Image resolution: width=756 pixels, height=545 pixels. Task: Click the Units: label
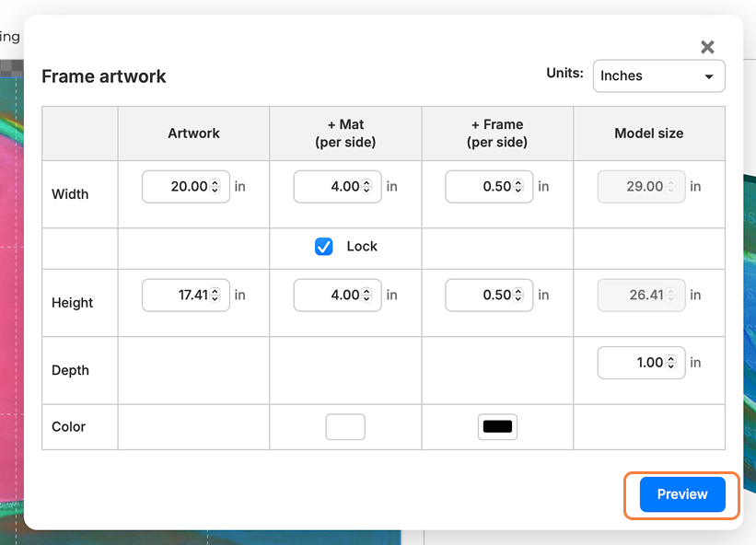point(564,73)
